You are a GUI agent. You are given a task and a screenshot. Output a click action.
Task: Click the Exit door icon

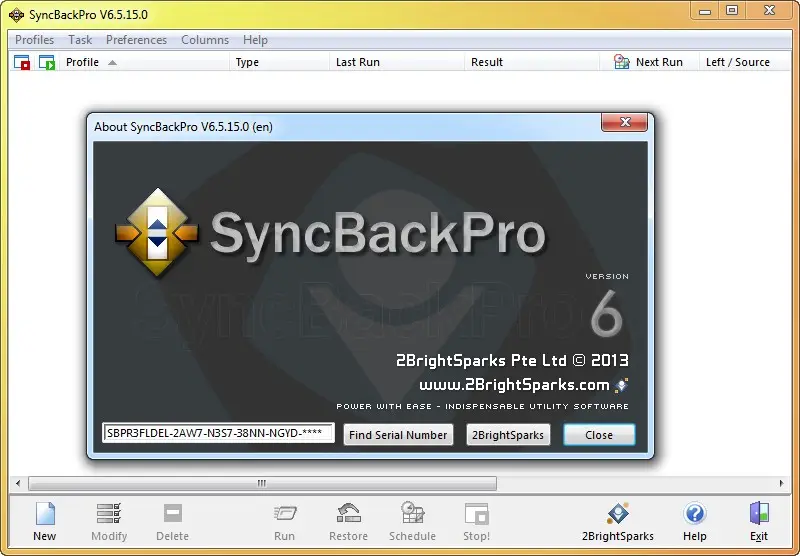pos(759,514)
